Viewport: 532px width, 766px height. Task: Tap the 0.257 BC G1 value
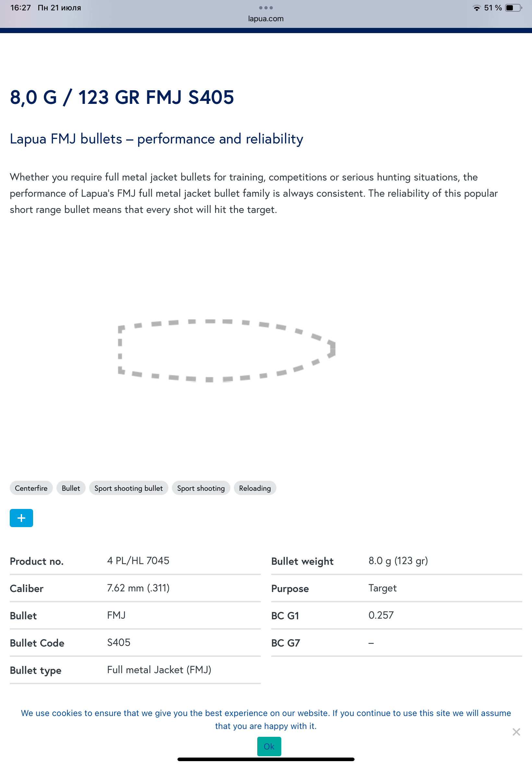coord(381,615)
